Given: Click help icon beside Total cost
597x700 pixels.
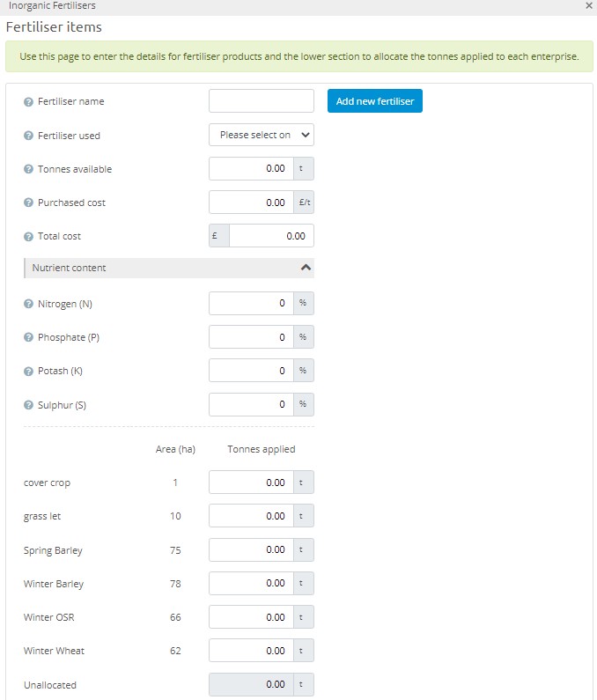Looking at the screenshot, I should tap(28, 236).
